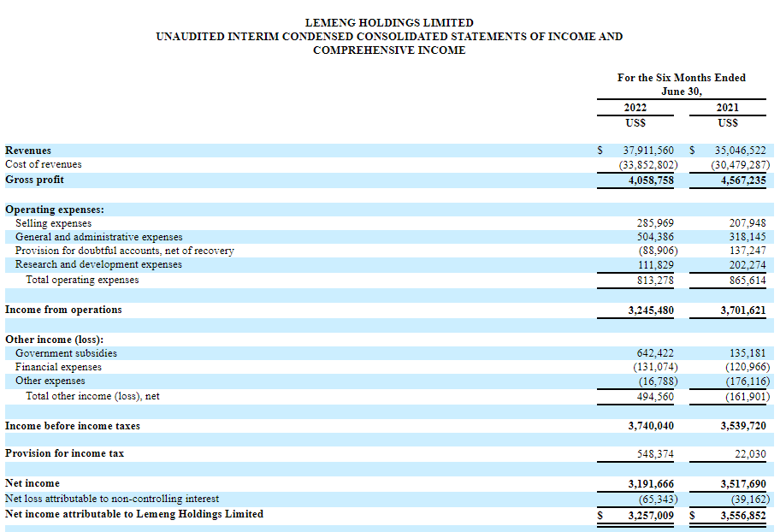Click the 'For the Six Months Ended' header

[x=681, y=78]
